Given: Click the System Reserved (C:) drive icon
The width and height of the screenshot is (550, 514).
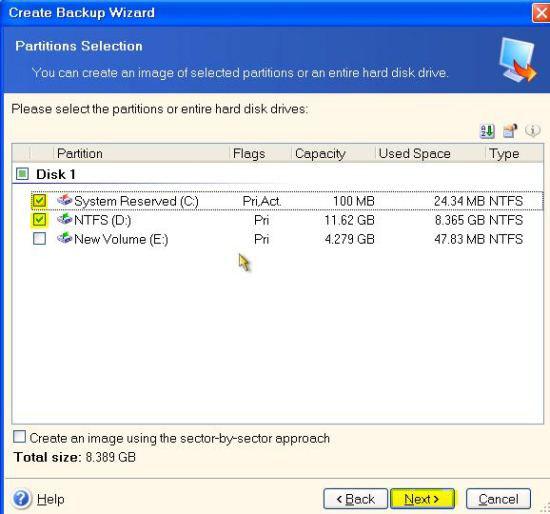Looking at the screenshot, I should pyautogui.click(x=65, y=200).
